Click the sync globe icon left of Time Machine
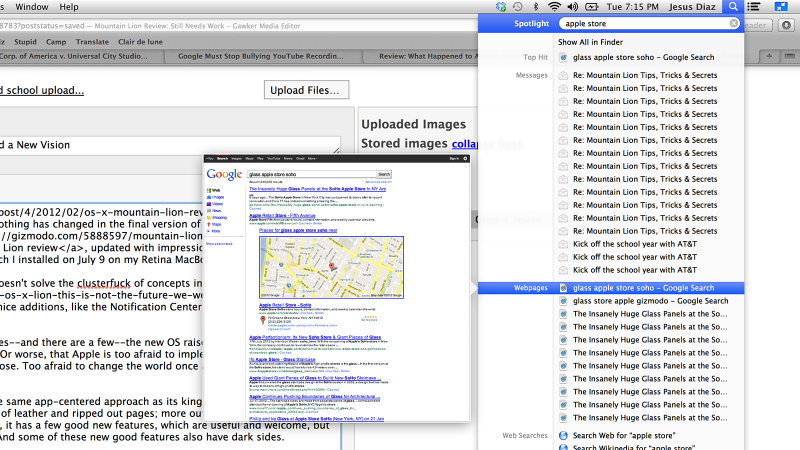Viewport: 800px width, 450px height. (501, 7)
